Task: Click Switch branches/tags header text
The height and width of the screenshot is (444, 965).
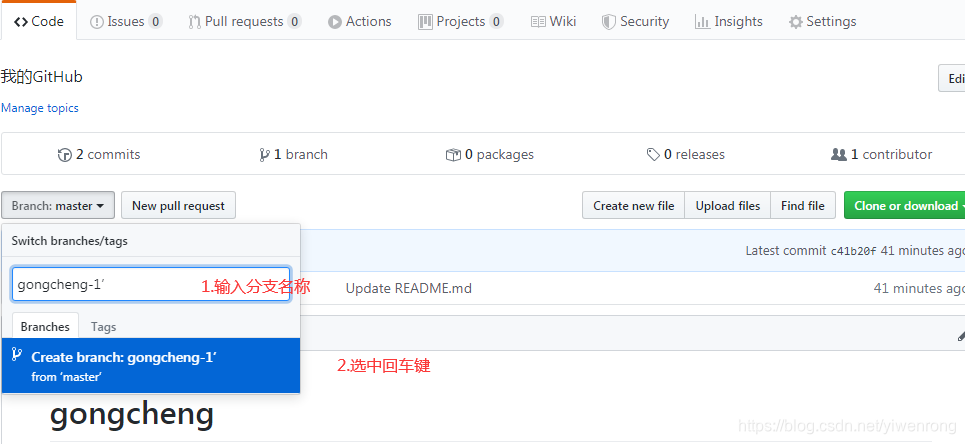Action: (70, 241)
